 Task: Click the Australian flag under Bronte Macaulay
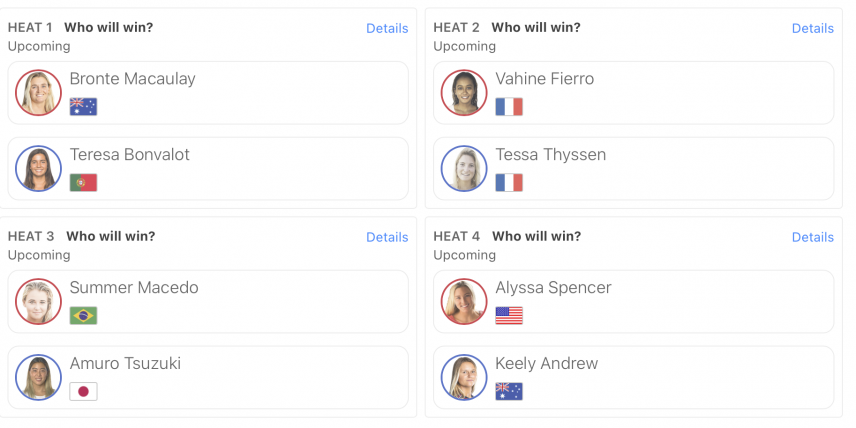tap(84, 106)
